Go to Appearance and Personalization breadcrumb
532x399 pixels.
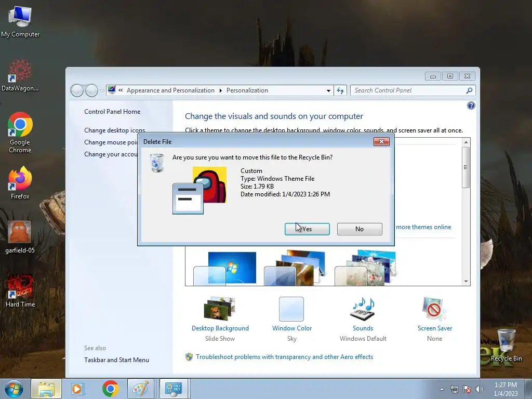(170, 90)
